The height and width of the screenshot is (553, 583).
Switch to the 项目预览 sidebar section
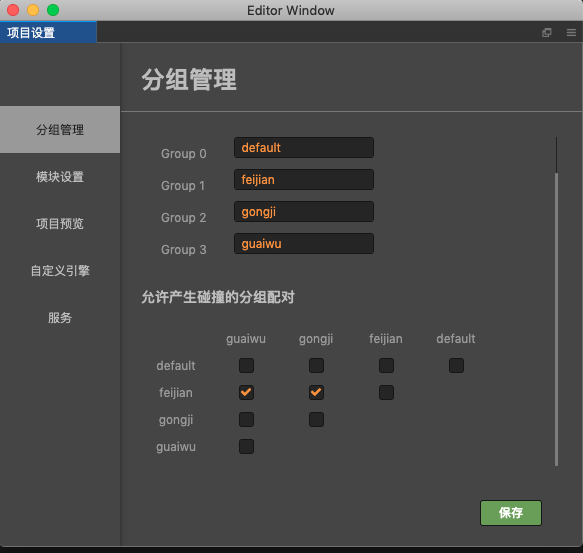click(60, 224)
